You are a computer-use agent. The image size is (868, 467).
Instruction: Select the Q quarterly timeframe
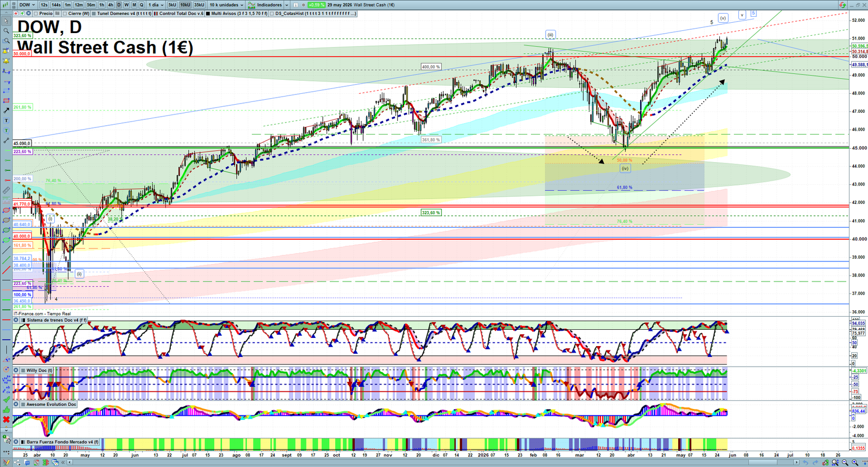(142, 5)
